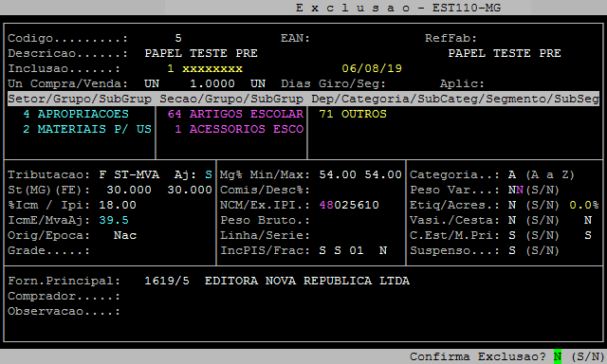This screenshot has height=364, width=607.
Task: Click the Dep/Categoria/SubCateg/Segmento/SubSeg header
Action: pyautogui.click(x=455, y=99)
